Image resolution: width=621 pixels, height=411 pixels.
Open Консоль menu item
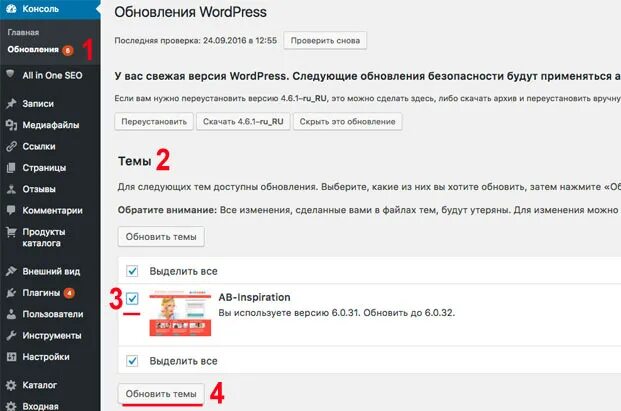point(50,9)
